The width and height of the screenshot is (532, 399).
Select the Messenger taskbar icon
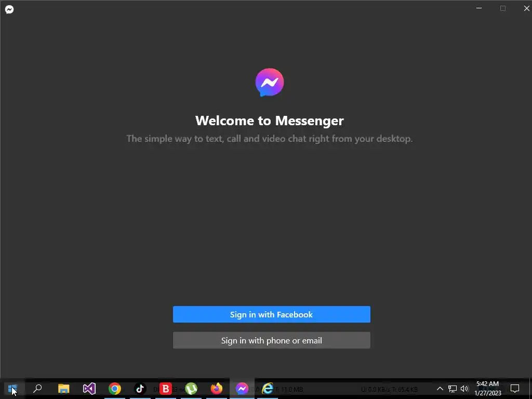(242, 389)
